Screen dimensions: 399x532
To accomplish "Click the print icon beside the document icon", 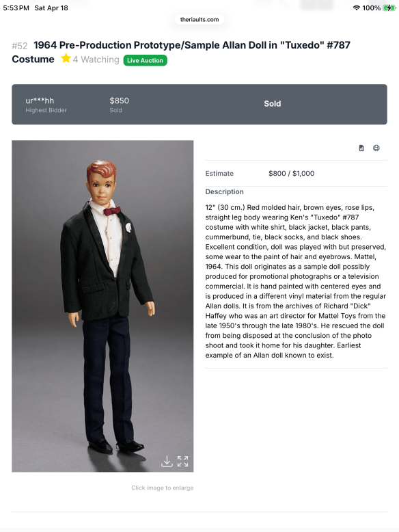I will (x=376, y=148).
